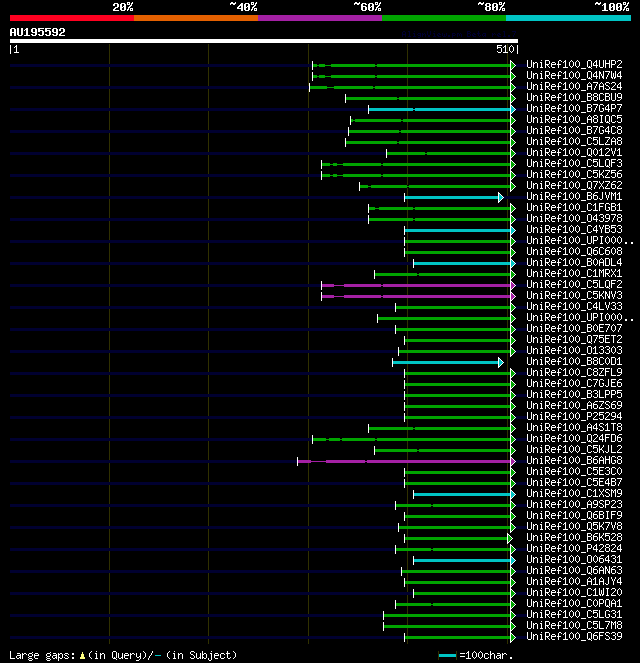Click the cyan alignment bar of UniRef100_B7G4P7

point(440,110)
